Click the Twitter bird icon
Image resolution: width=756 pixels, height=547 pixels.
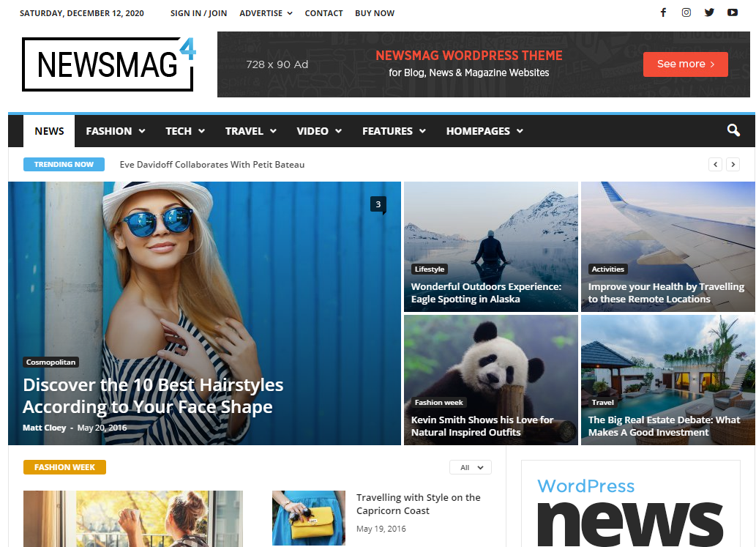pyautogui.click(x=709, y=12)
